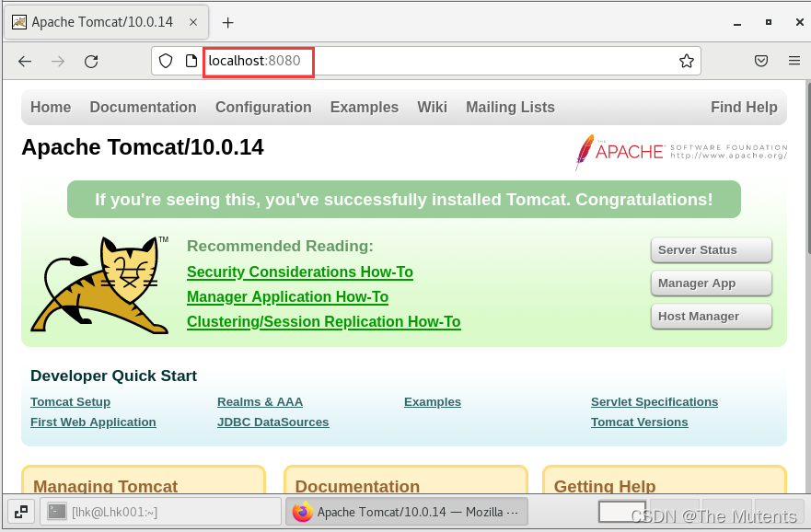Open a new tab with plus button

click(x=227, y=23)
